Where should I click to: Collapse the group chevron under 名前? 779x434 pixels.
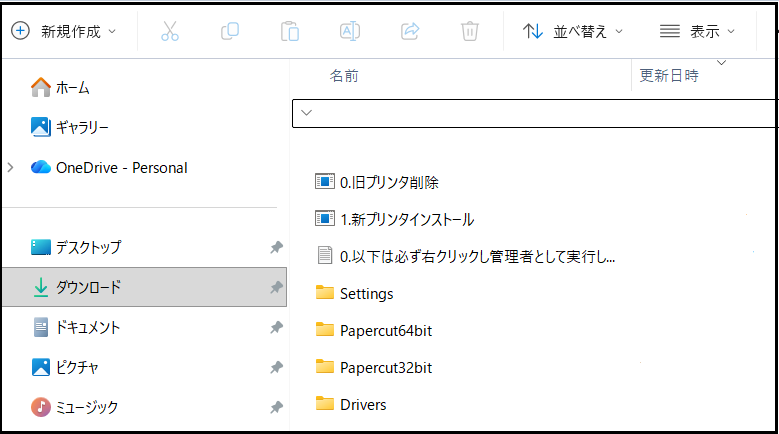(307, 113)
